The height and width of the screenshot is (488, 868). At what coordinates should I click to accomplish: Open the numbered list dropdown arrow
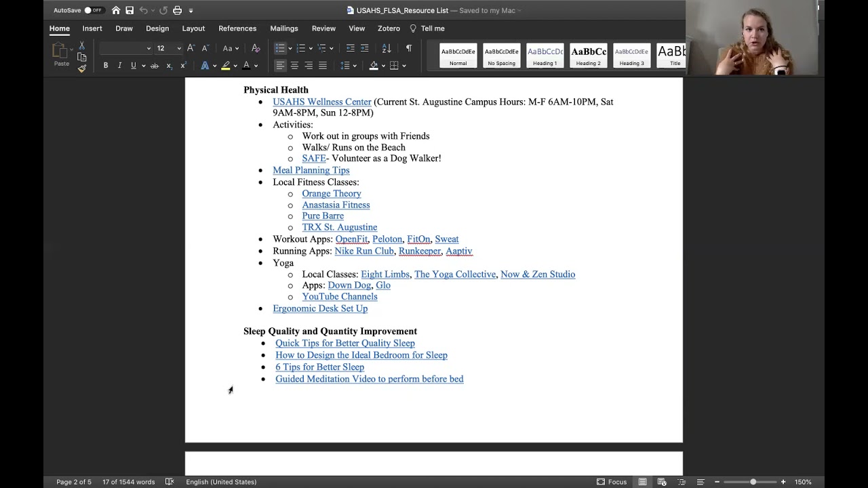pyautogui.click(x=311, y=49)
